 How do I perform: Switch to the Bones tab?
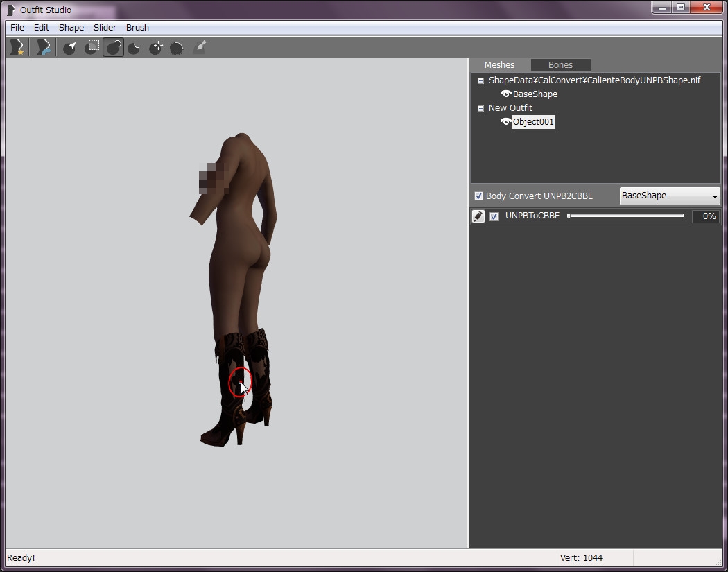[x=560, y=65]
